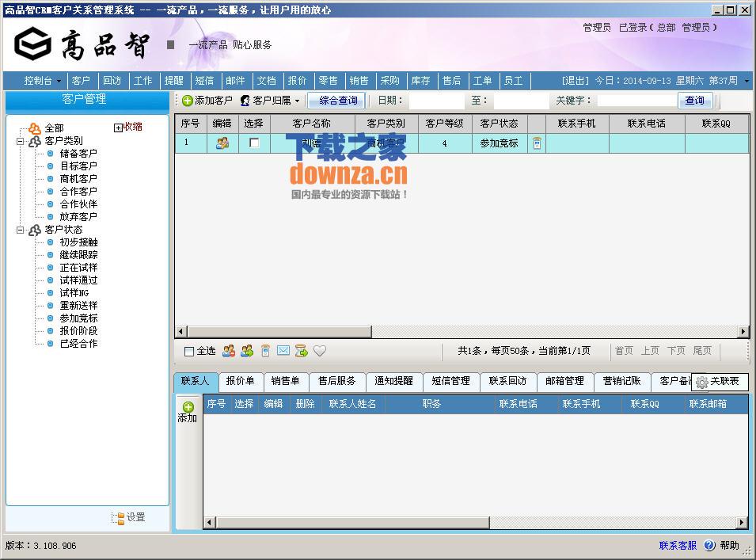This screenshot has width=756, height=560.
Task: Switch to the 销售单 tab
Action: [286, 381]
